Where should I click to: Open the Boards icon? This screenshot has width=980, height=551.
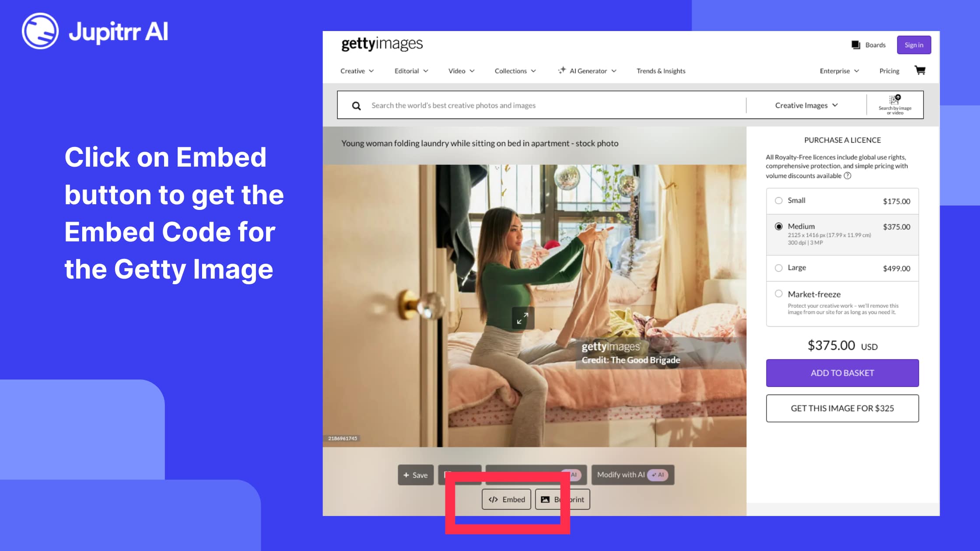coord(856,45)
